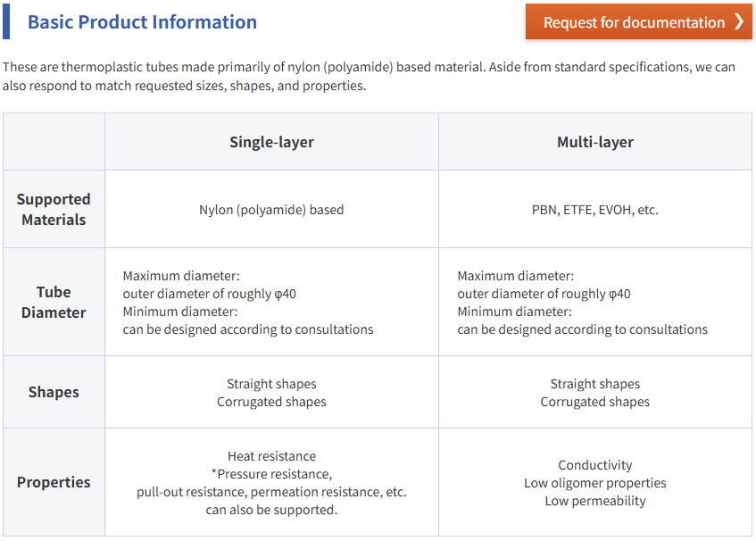Click the Shapes row header

click(x=54, y=393)
